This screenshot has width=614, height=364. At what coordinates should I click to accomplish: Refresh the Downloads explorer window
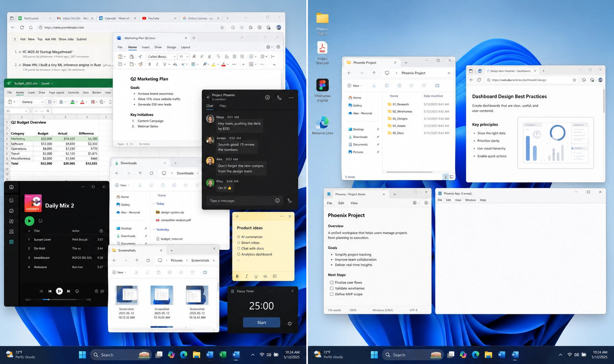[152, 173]
